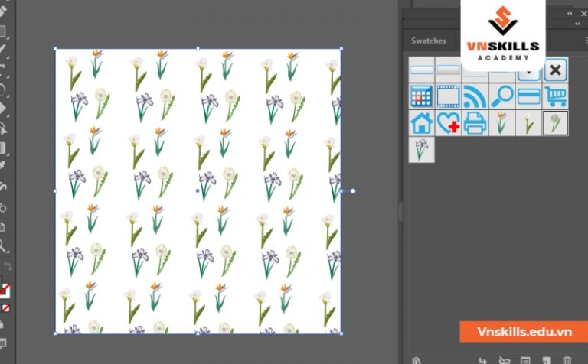This screenshot has width=588, height=364.
Task: Select the RSS feed symbol
Action: point(475,96)
